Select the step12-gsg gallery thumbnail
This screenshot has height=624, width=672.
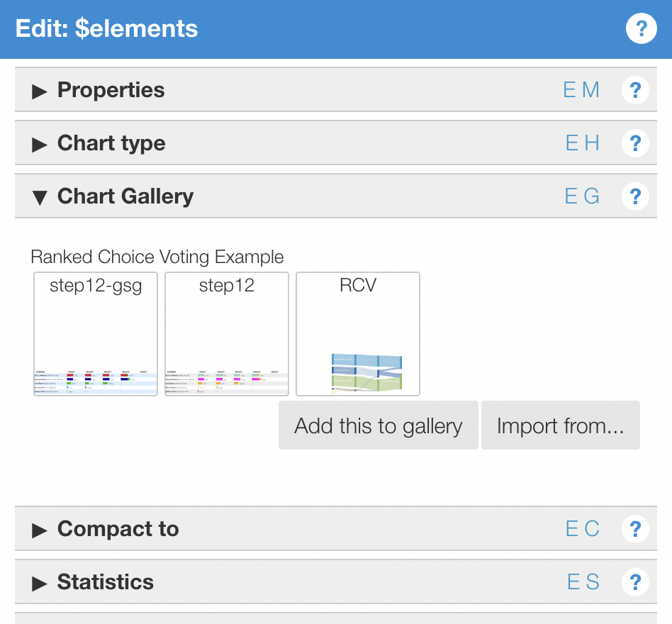point(96,334)
